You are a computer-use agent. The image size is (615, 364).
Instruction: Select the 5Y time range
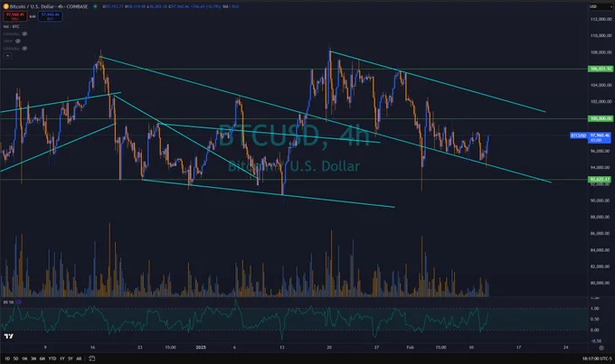click(71, 359)
